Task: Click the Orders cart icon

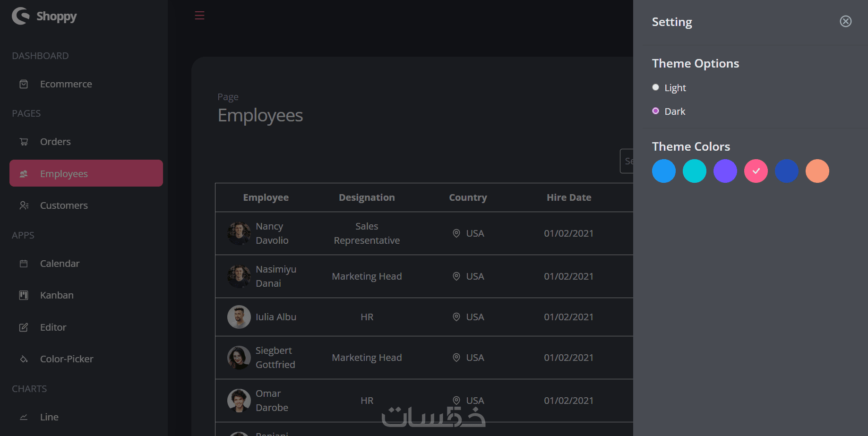Action: 24,142
